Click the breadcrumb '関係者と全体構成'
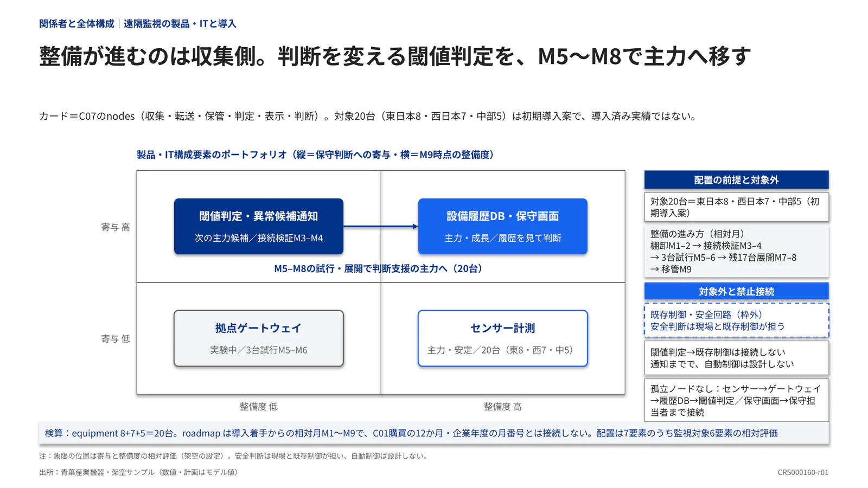This screenshot has height=488, width=868. click(76, 23)
